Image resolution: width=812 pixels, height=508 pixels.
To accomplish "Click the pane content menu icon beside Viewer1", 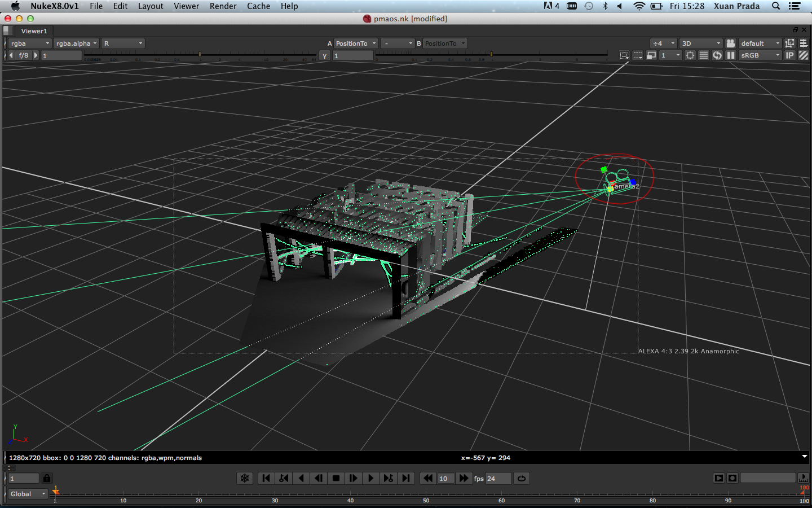I will [7, 31].
